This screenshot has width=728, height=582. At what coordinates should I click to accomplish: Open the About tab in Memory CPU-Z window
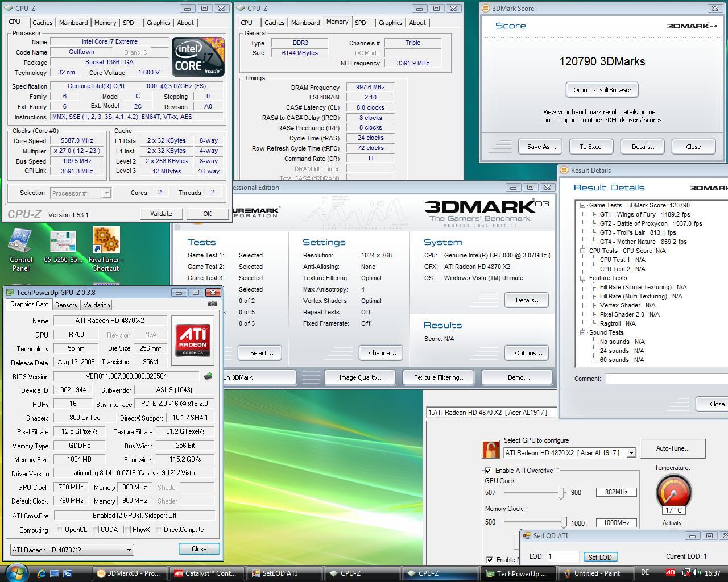(x=417, y=23)
